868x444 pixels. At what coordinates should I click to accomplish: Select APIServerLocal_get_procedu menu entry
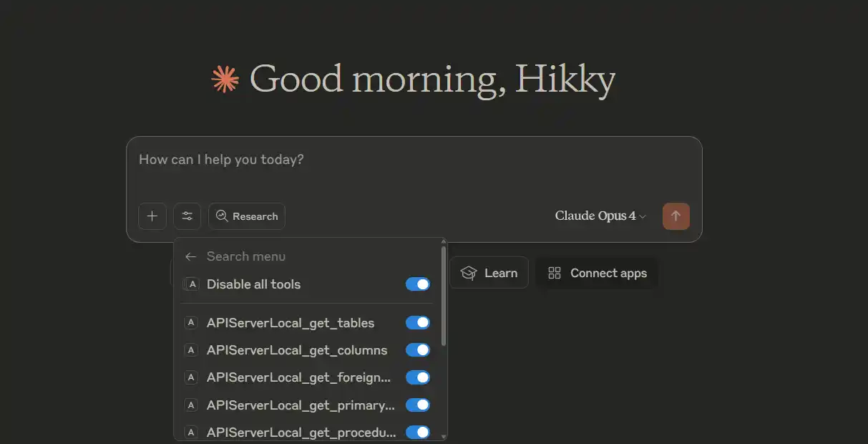click(x=301, y=433)
